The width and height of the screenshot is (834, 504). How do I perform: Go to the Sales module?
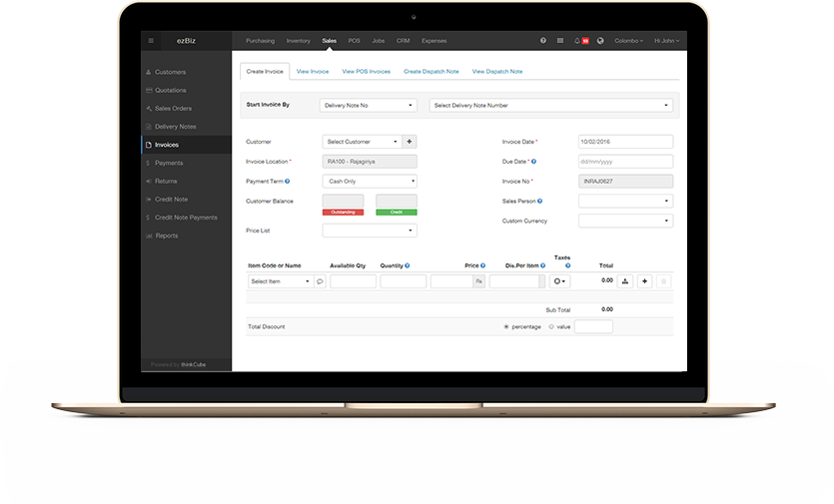(330, 40)
